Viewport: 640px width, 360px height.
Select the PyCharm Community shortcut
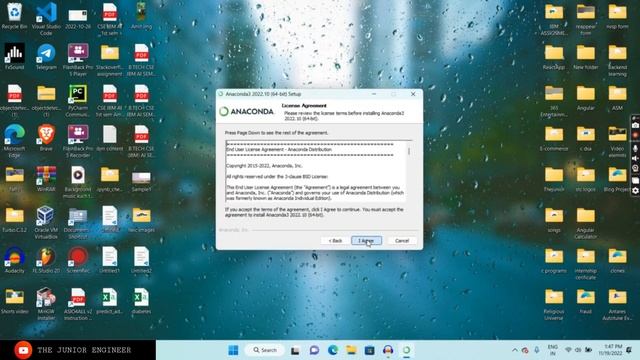coord(78,100)
